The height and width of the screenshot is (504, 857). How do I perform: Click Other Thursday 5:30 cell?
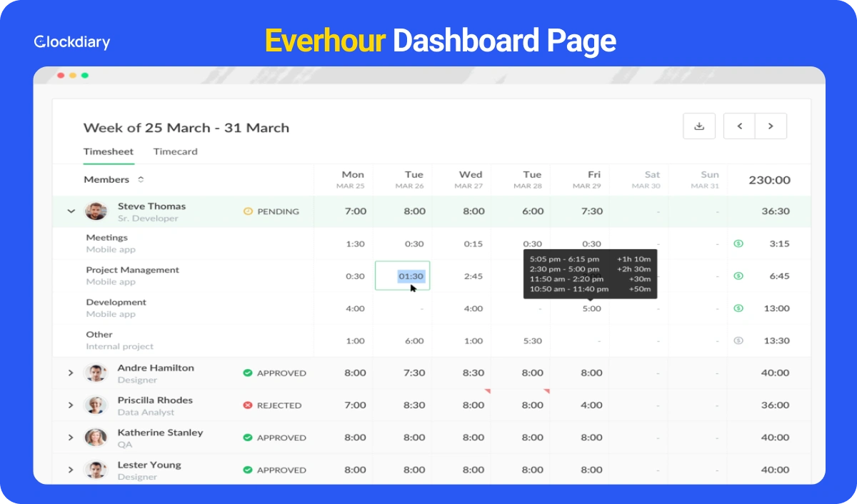pyautogui.click(x=532, y=341)
